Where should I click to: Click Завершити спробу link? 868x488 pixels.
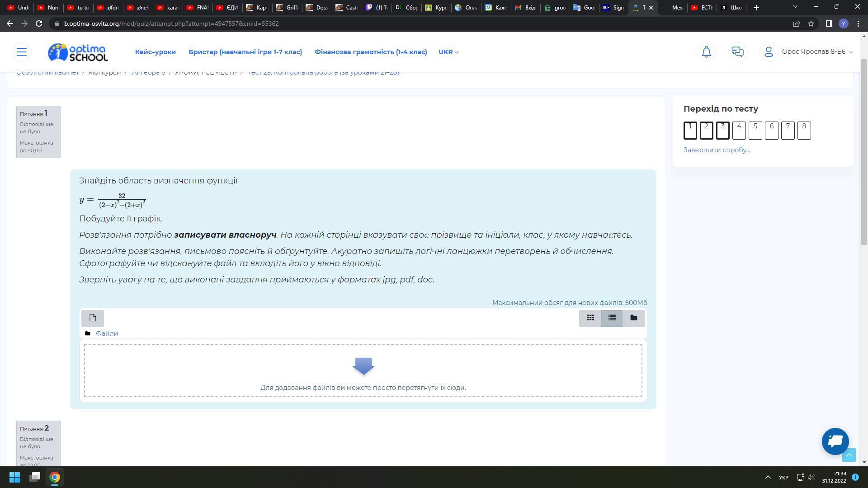(x=716, y=150)
